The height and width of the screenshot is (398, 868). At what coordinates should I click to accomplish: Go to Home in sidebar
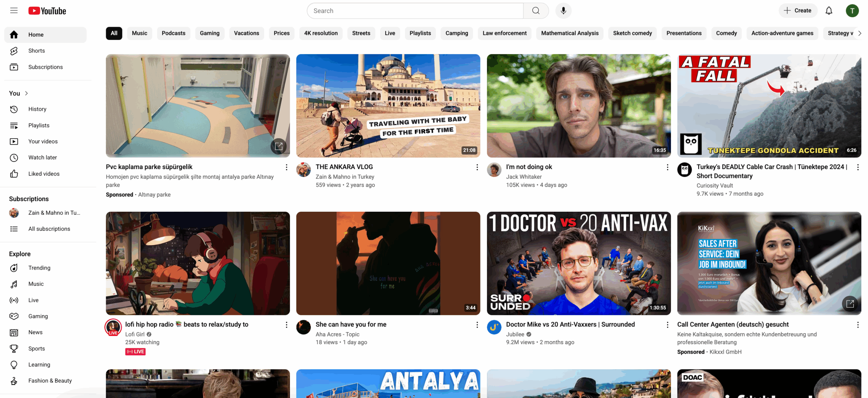(x=45, y=35)
